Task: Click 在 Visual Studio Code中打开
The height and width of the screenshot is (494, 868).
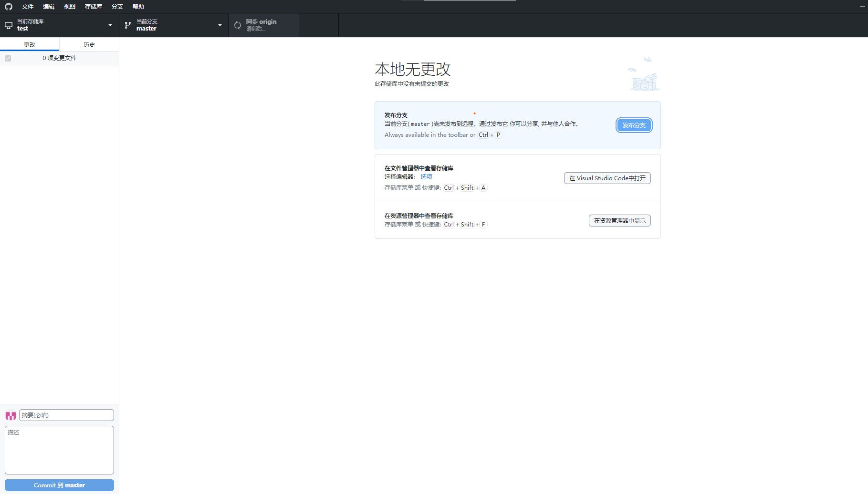Action: [607, 178]
